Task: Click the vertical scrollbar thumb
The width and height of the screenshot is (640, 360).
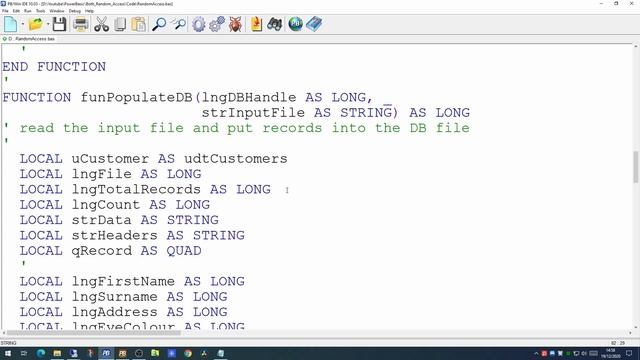Action: (636, 167)
